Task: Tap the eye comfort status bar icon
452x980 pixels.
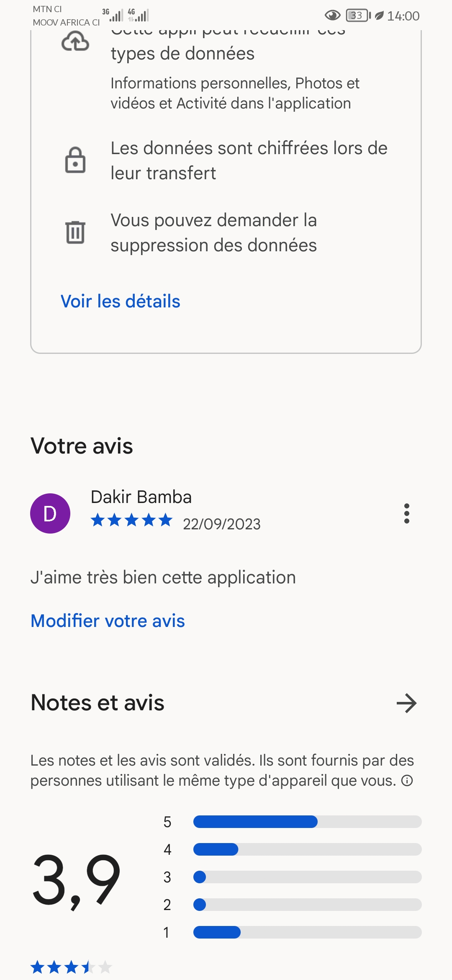Action: 333,16
